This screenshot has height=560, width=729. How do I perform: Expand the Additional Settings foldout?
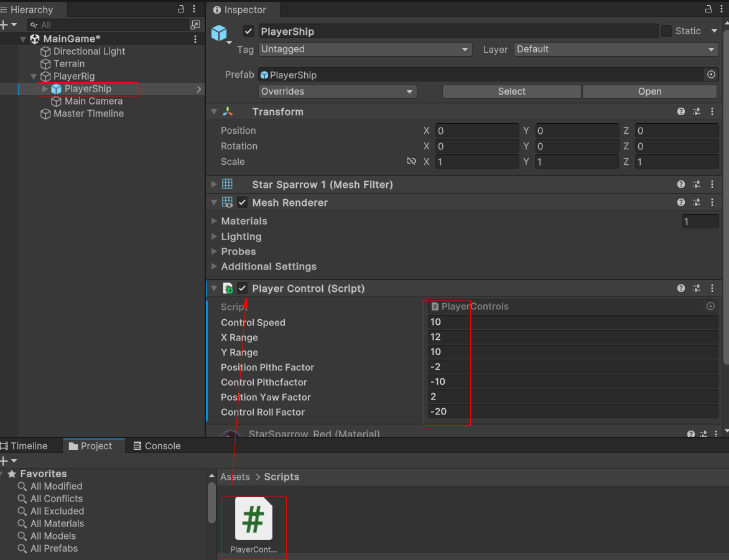coord(214,266)
